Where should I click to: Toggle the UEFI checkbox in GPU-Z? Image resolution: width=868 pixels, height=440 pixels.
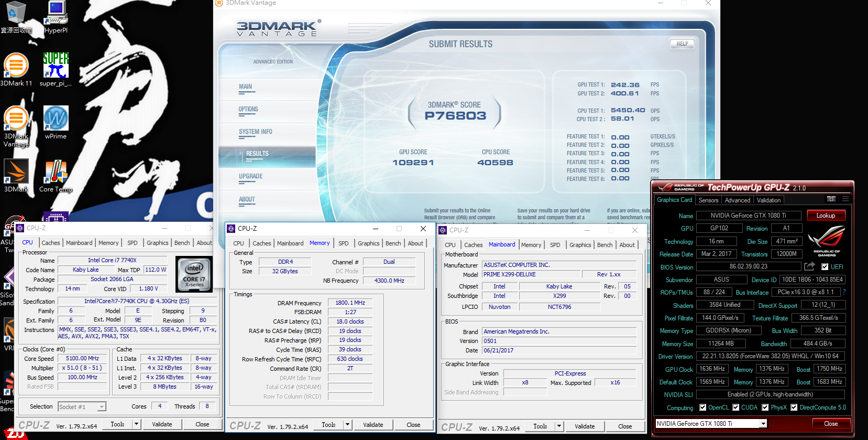point(825,267)
